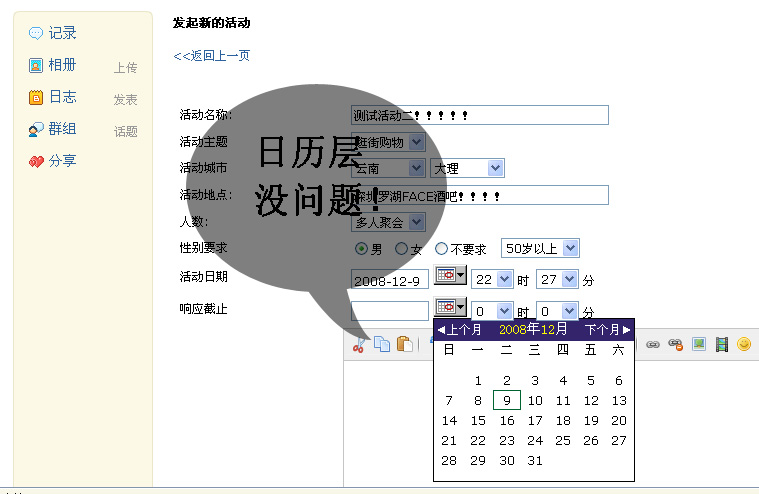
Task: Select day 1 in the calendar
Action: click(478, 381)
